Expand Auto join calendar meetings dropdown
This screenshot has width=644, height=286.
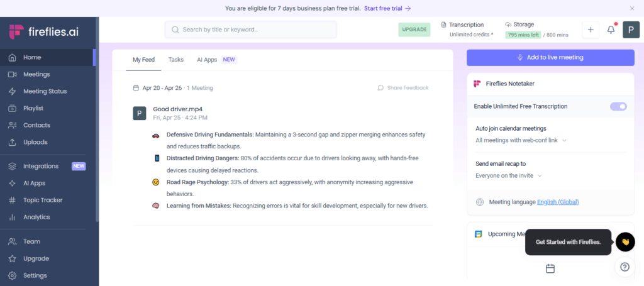[x=521, y=140]
